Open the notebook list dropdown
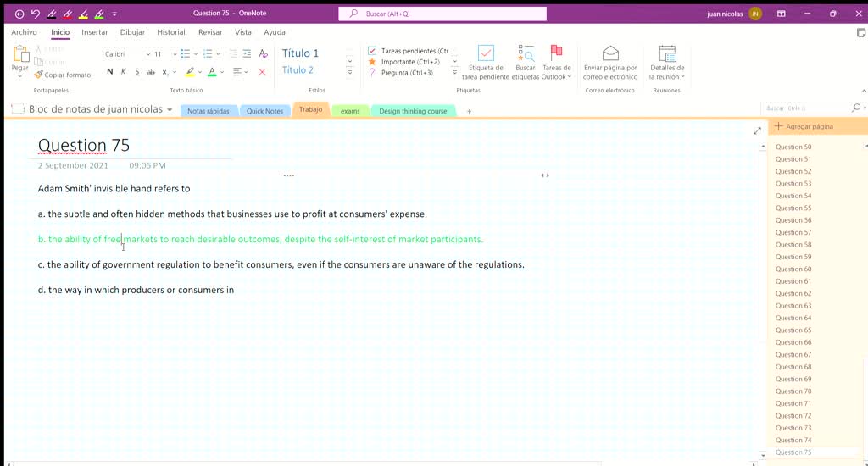 pyautogui.click(x=170, y=110)
